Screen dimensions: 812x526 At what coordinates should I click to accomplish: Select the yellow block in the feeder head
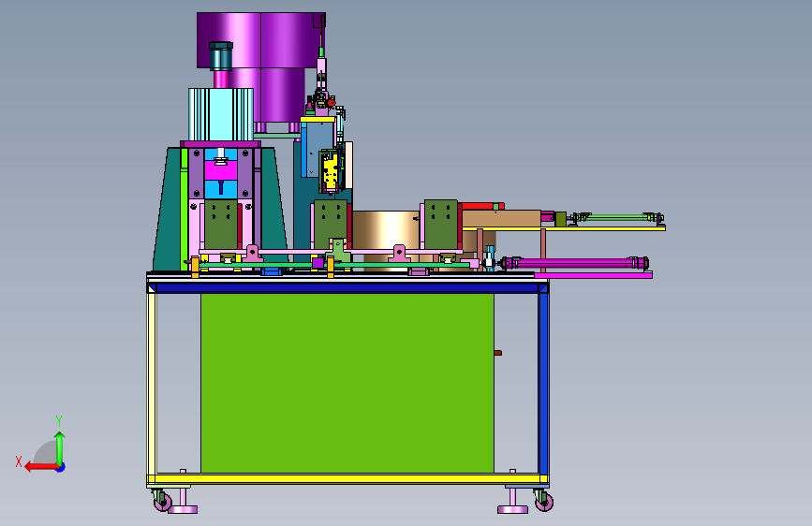tap(331, 172)
